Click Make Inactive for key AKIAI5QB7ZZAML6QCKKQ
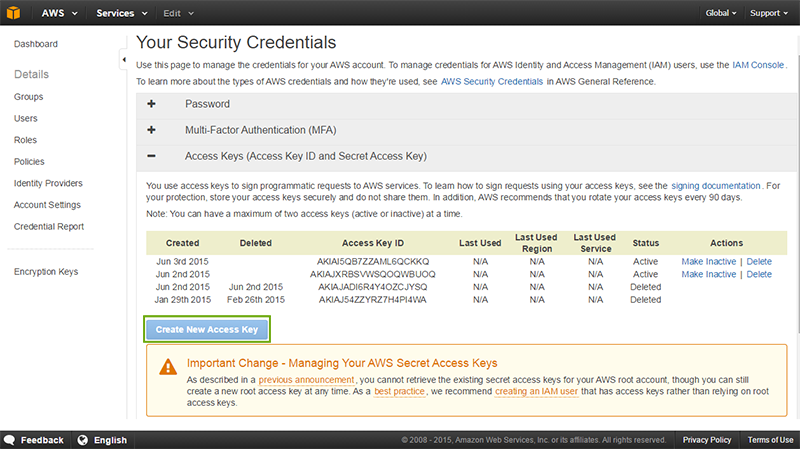Screen dimensions: 800x449 708,261
